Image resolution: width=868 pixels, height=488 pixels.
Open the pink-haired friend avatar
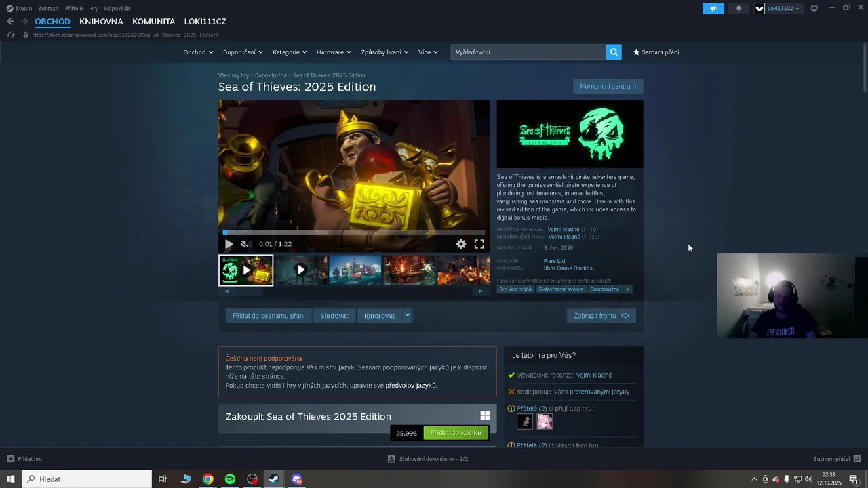tap(545, 422)
